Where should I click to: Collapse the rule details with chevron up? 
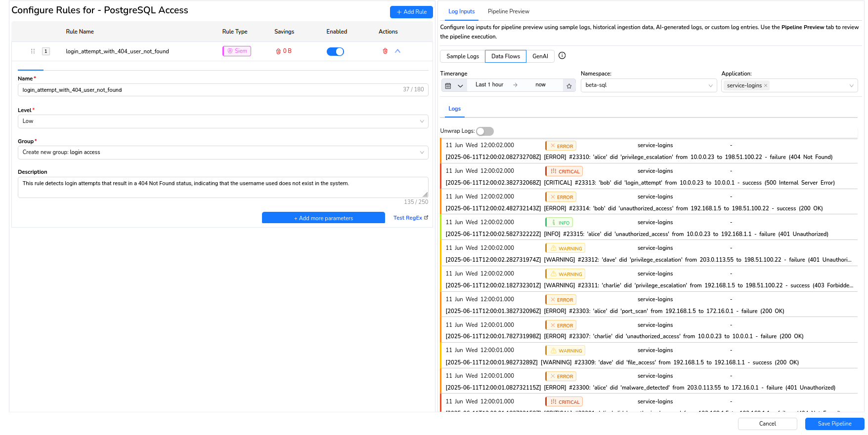tap(397, 51)
